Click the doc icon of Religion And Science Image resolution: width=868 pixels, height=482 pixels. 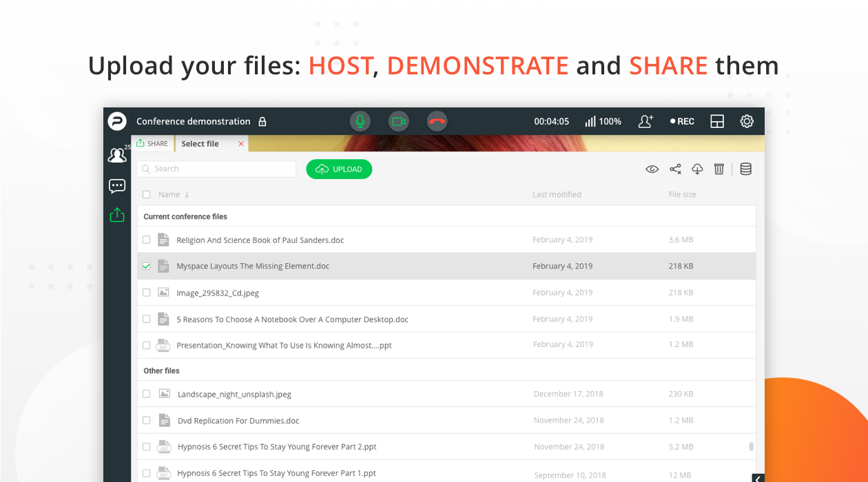pyautogui.click(x=163, y=240)
